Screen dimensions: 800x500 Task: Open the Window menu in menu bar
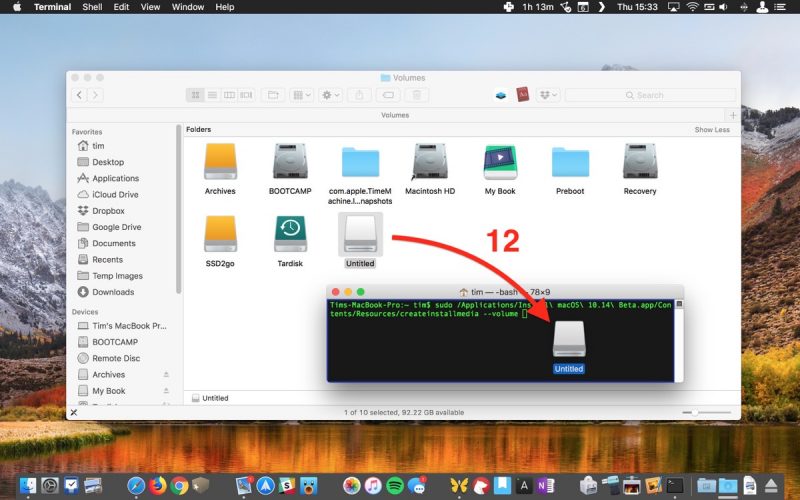coord(188,7)
